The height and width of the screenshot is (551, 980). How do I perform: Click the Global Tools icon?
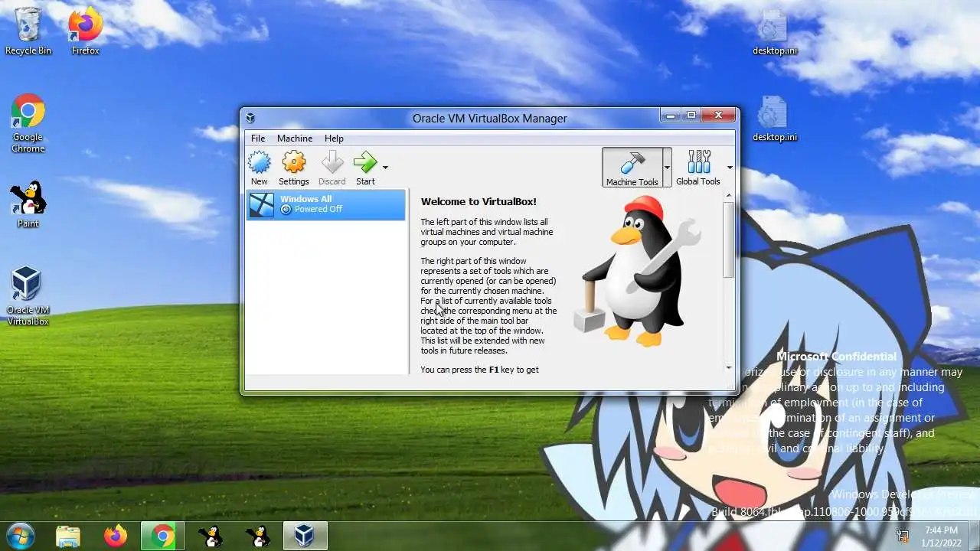click(x=698, y=168)
